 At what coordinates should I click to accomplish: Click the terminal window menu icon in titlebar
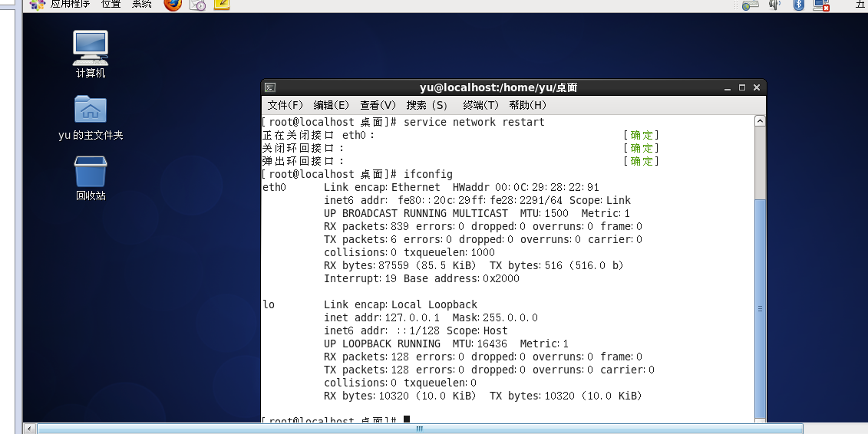(x=270, y=87)
